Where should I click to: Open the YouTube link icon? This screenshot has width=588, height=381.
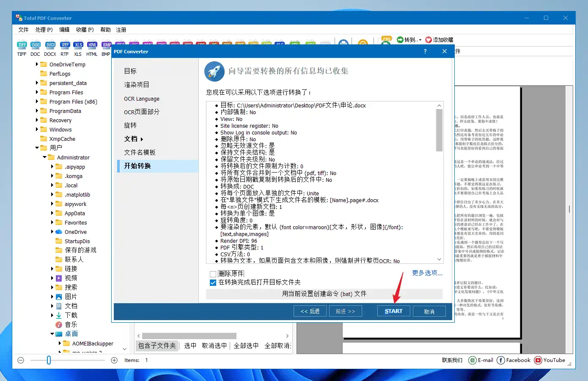coord(538,360)
